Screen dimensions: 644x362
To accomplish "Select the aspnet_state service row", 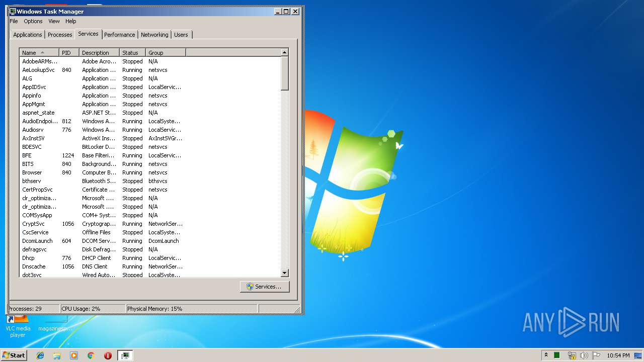I will tap(150, 113).
